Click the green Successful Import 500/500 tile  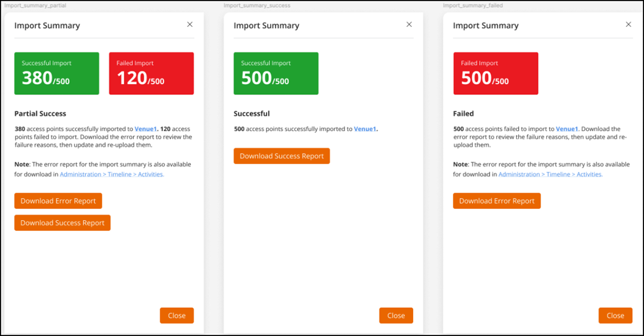pos(275,73)
